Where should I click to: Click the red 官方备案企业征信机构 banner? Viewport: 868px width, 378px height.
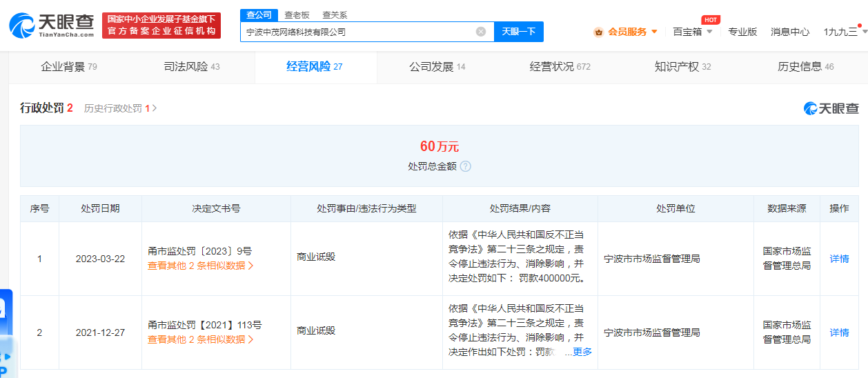[x=161, y=26]
